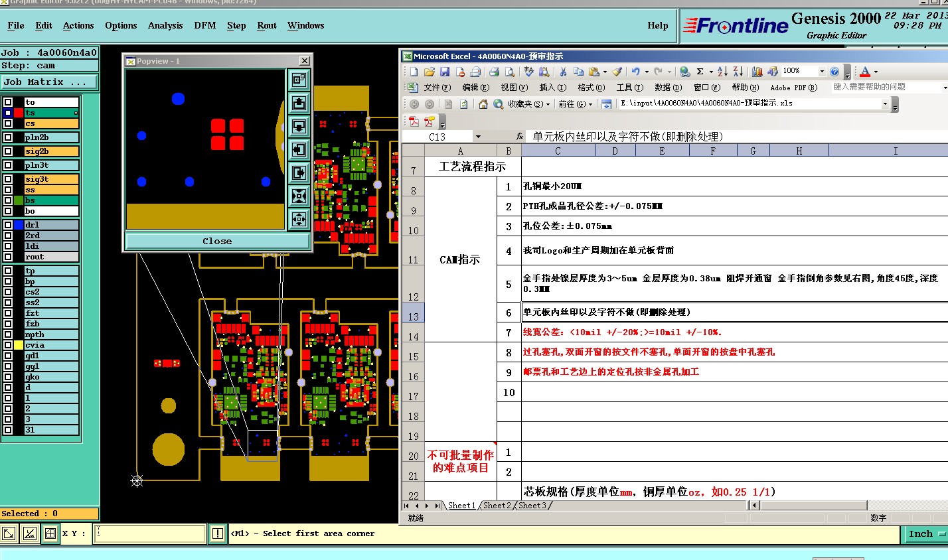
Task: Click the blue color swatch of drl layer
Action: point(19,225)
